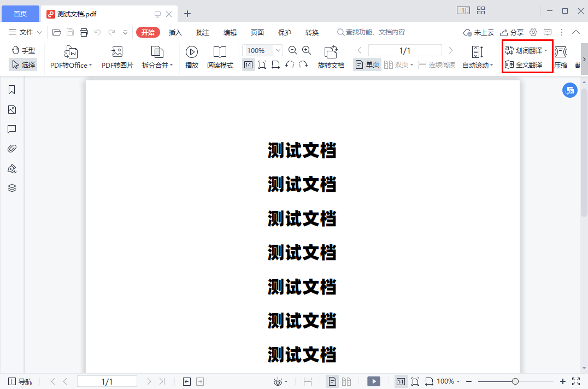Open 阅读模式 reading mode
The width and height of the screenshot is (588, 389).
[220, 52]
